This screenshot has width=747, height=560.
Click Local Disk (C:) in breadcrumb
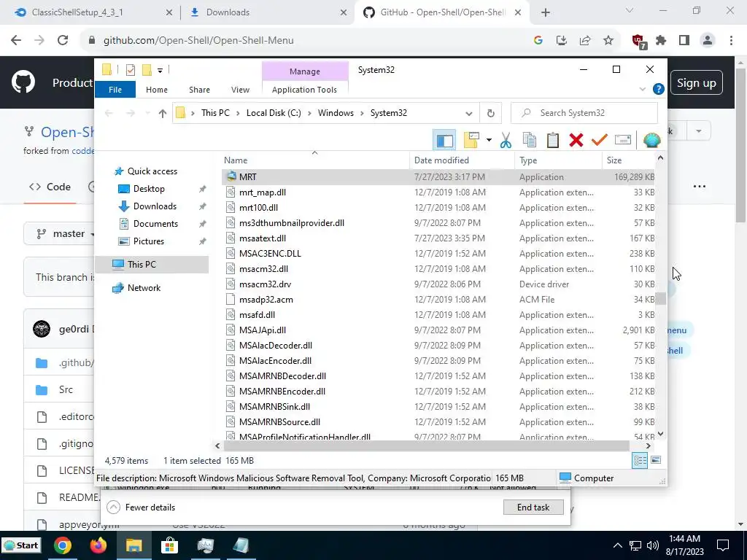(274, 113)
